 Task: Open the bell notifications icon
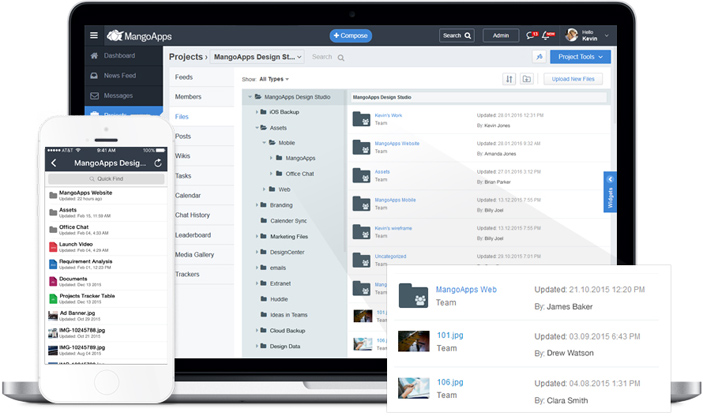pos(548,35)
